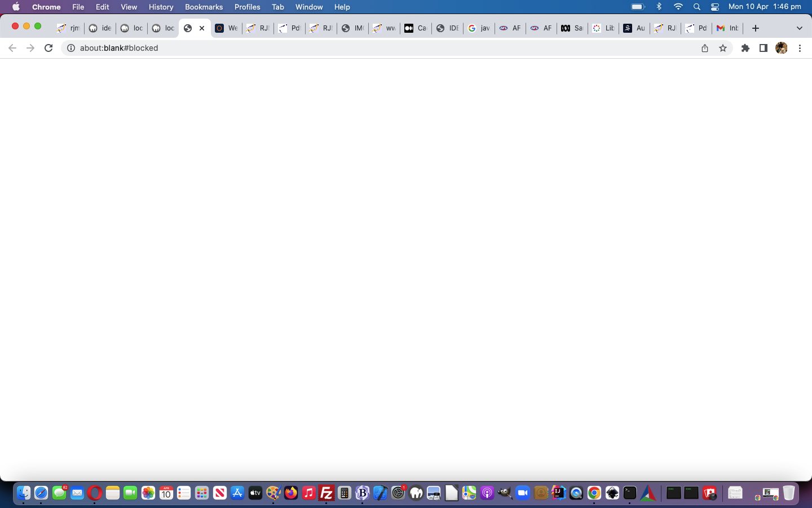Open IntelliJ IDEA from the Dock

[x=558, y=493]
